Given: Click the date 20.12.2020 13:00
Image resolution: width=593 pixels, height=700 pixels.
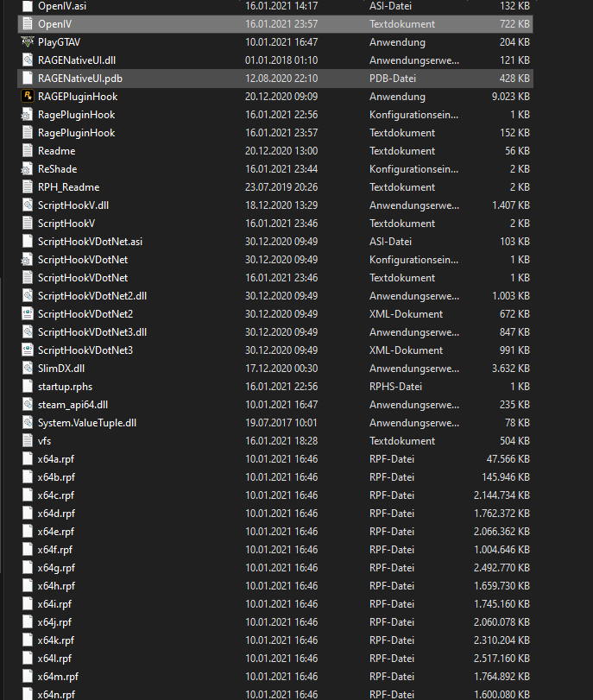Looking at the screenshot, I should click(x=281, y=151).
